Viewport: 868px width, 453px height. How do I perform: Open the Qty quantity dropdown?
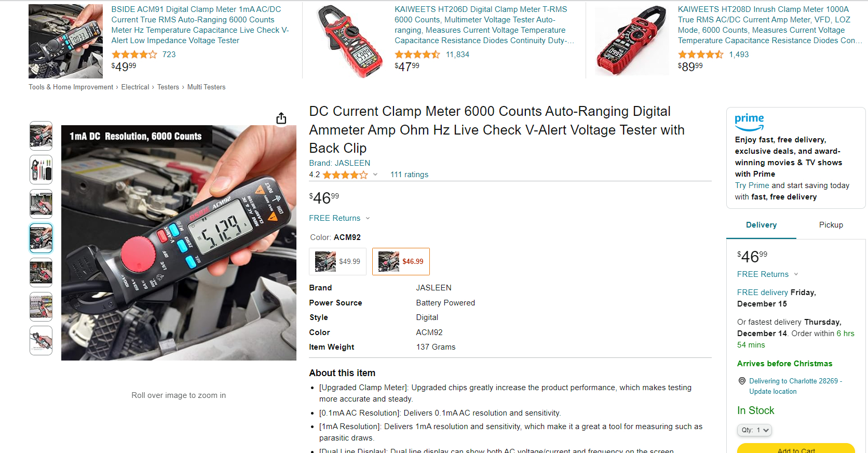[754, 430]
